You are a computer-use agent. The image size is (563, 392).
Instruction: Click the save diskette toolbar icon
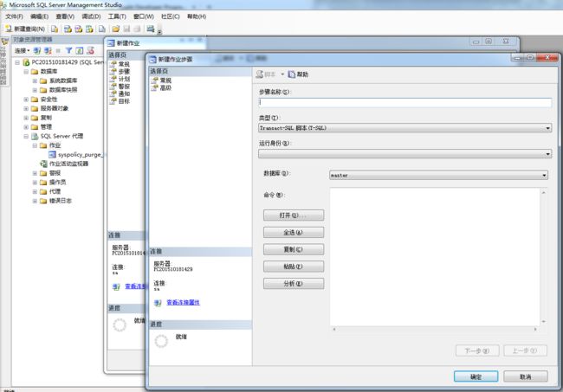(126, 29)
